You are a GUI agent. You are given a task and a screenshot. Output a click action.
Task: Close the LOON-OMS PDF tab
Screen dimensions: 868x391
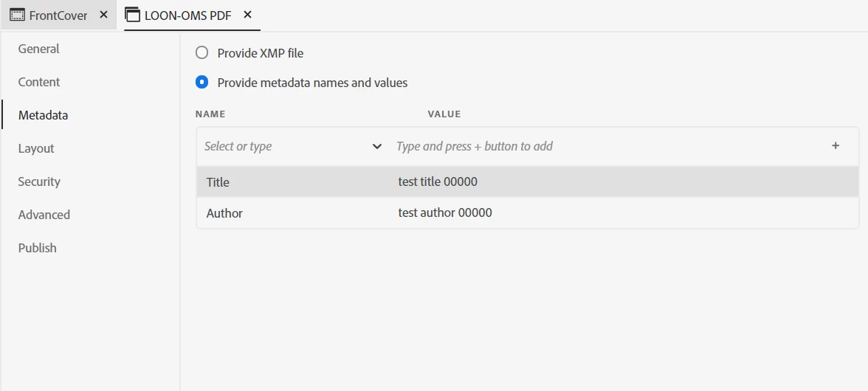247,15
